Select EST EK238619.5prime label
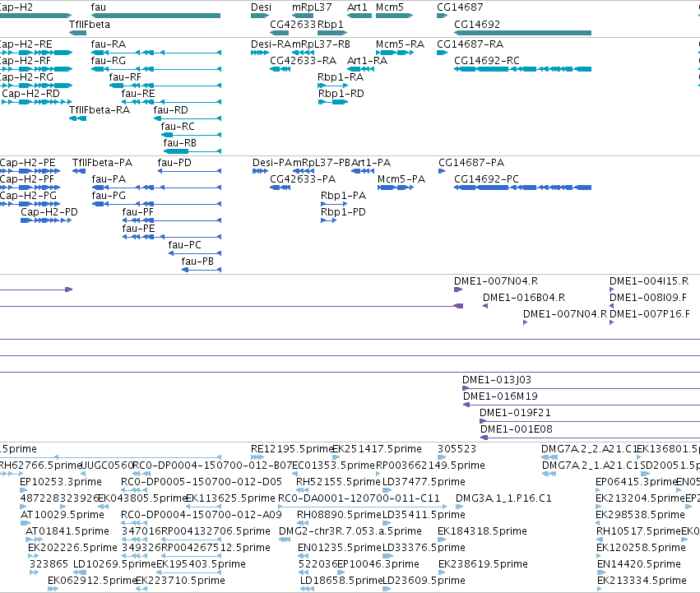This screenshot has height=593, width=700. (483, 564)
